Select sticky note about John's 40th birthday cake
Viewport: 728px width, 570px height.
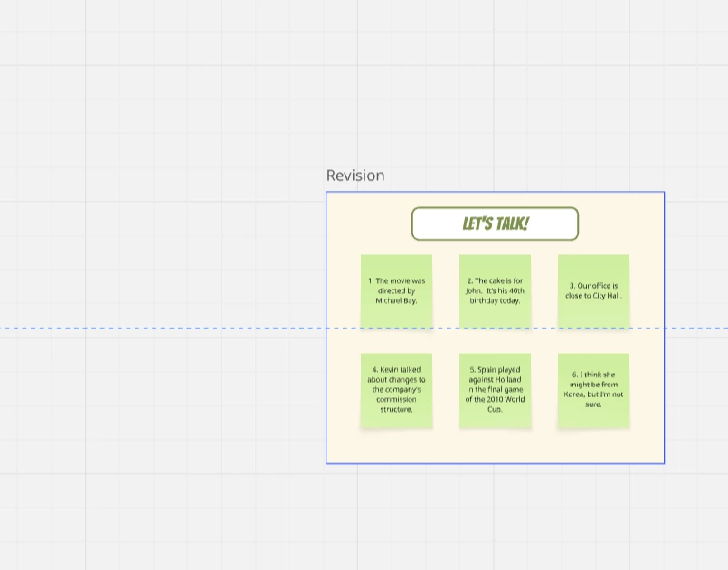pyautogui.click(x=495, y=291)
